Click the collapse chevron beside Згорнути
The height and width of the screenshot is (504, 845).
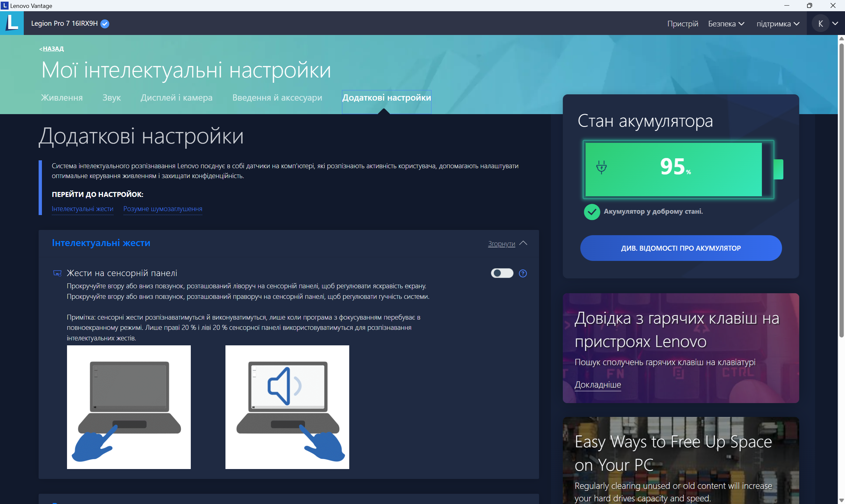click(523, 243)
